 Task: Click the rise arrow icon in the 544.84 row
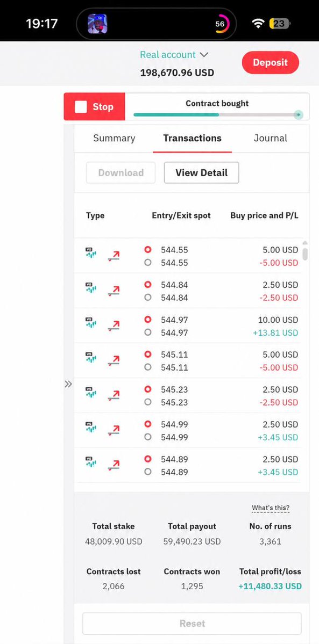point(114,291)
